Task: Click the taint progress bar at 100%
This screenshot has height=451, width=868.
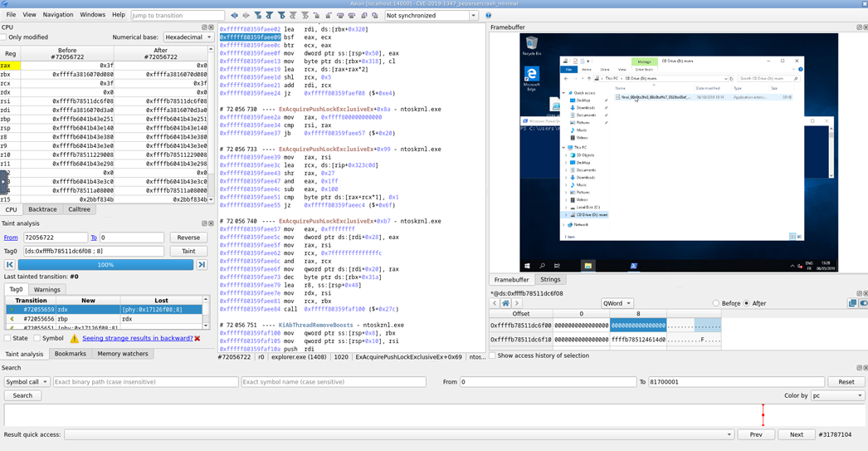Action: tap(105, 265)
